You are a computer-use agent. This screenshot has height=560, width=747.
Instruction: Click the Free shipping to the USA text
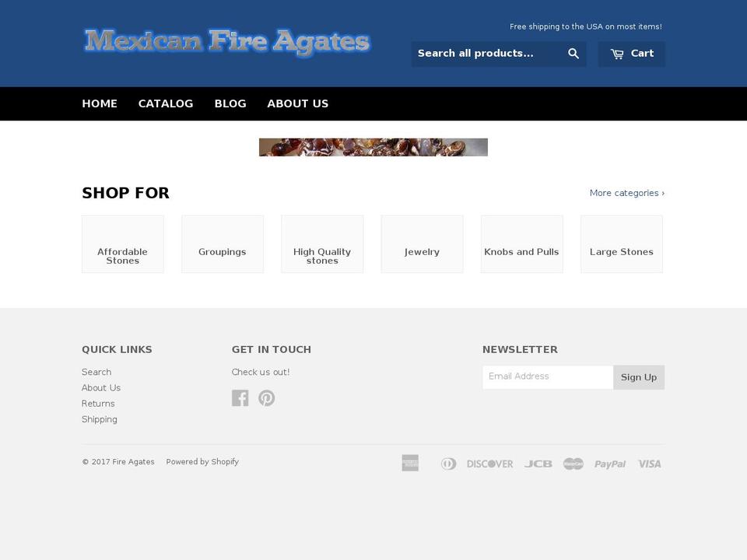(585, 26)
